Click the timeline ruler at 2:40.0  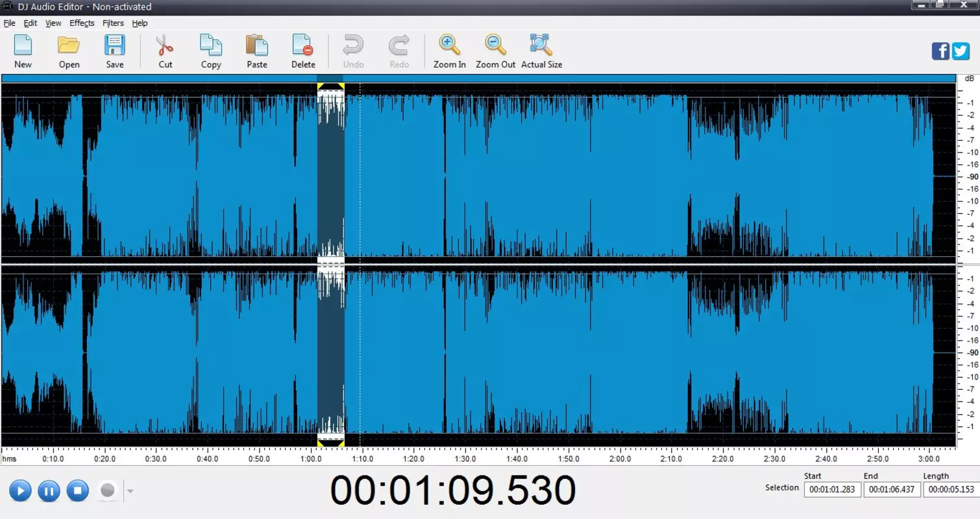[826, 459]
